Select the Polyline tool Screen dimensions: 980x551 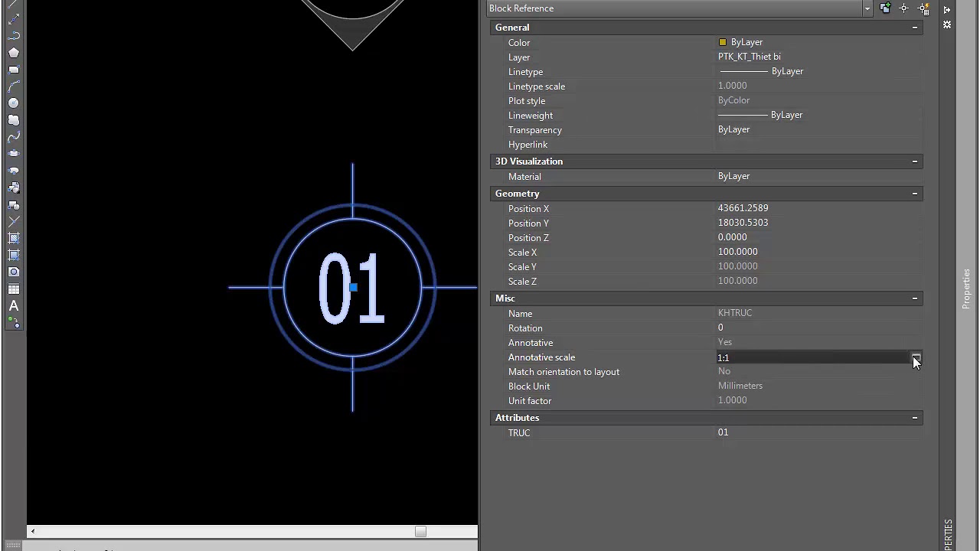(14, 36)
